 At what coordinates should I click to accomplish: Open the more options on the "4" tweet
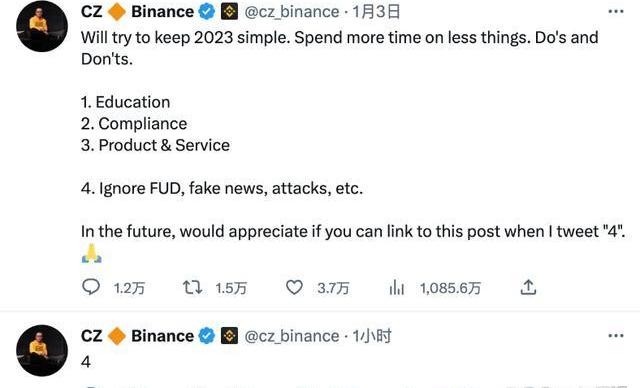pos(616,336)
